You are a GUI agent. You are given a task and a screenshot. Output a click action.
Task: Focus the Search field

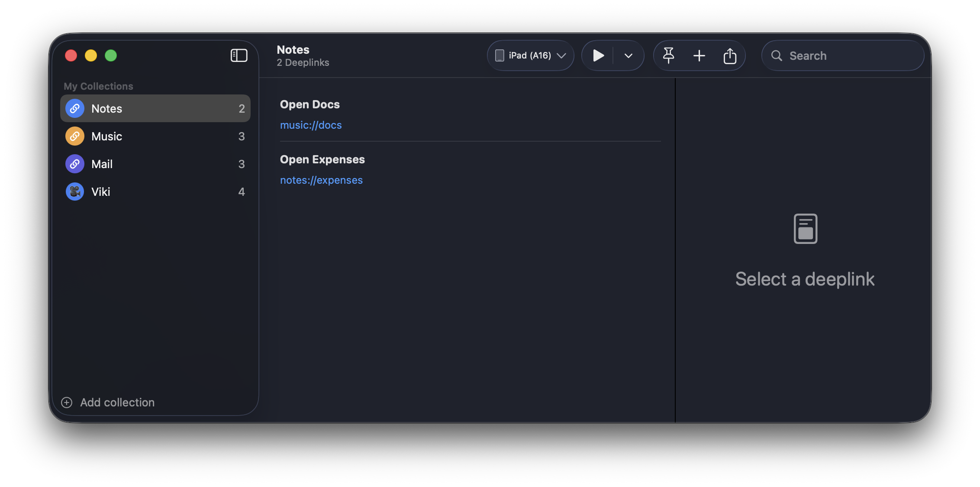pyautogui.click(x=843, y=55)
